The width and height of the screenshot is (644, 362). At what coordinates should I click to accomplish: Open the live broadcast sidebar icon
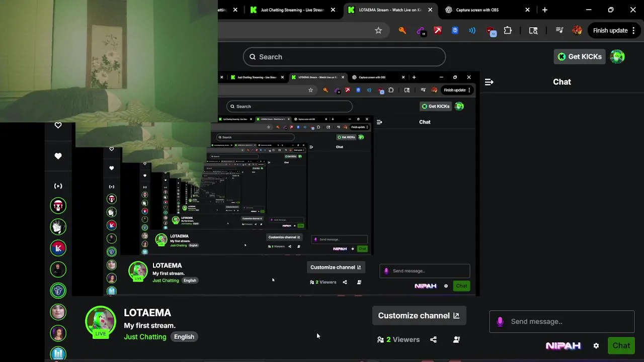58,186
